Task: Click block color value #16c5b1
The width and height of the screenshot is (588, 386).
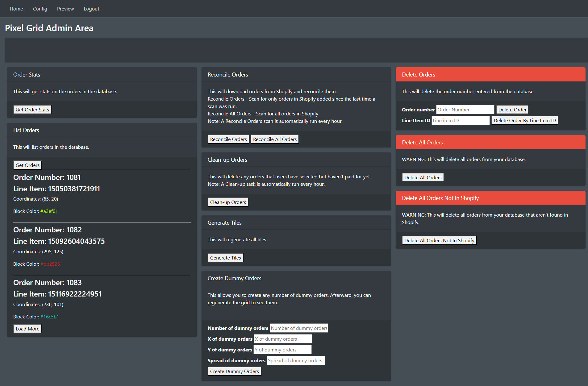Action: 50,317
